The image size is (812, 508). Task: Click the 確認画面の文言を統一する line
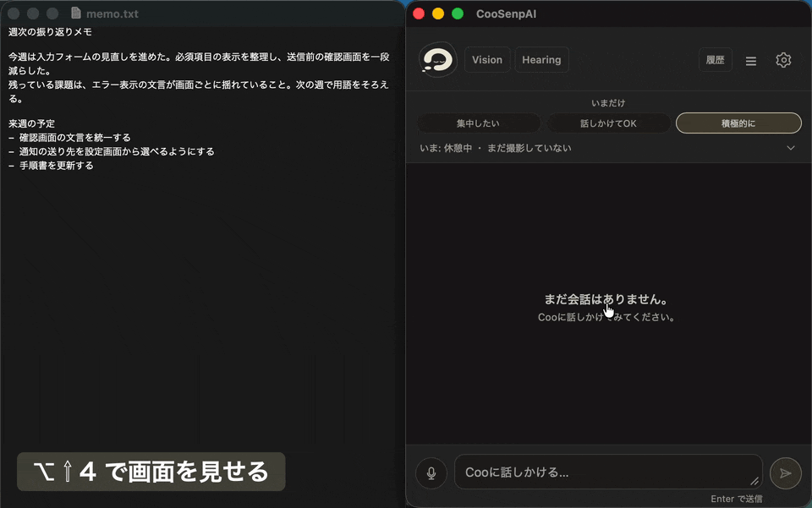[69, 138]
